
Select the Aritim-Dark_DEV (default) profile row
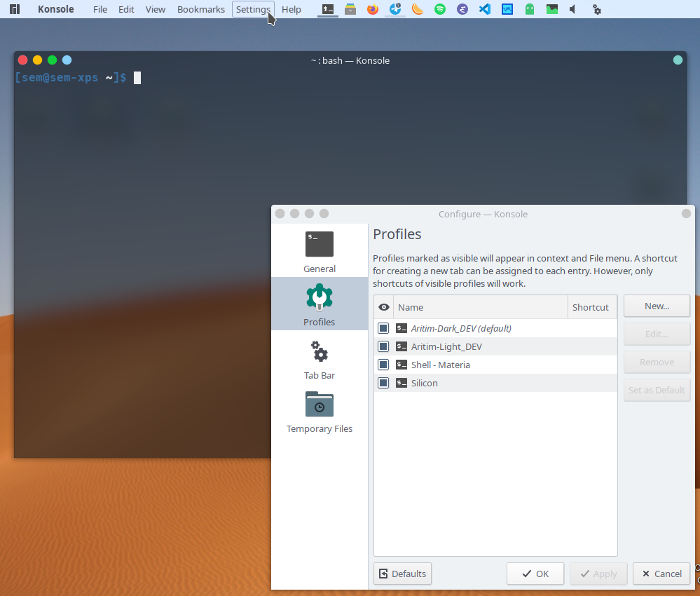[495, 328]
